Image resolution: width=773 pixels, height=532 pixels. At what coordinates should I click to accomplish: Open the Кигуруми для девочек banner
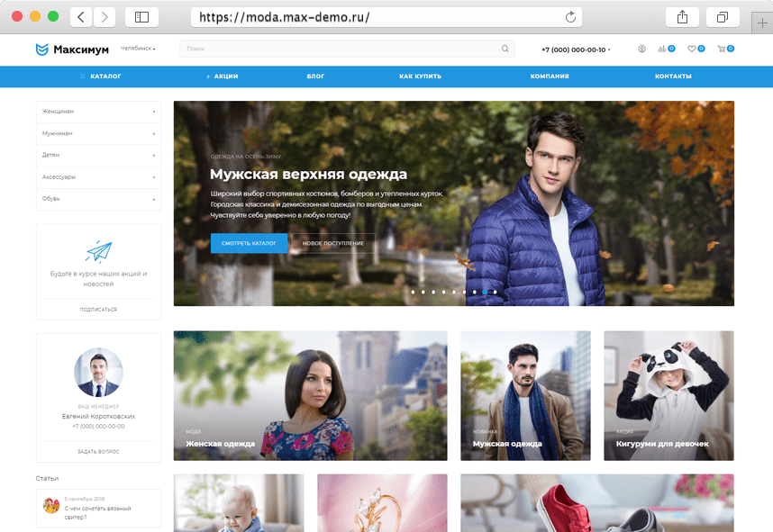click(x=669, y=395)
